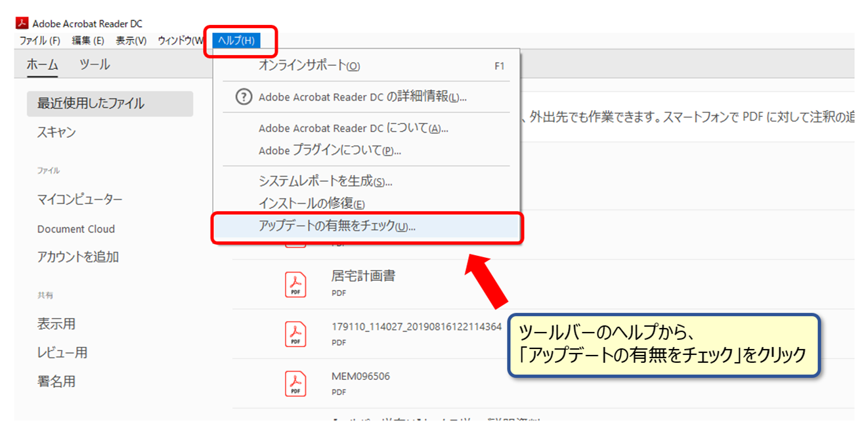Choose Adobe Acrobat Reader DC について(A)
The height and width of the screenshot is (433, 868).
(366, 128)
